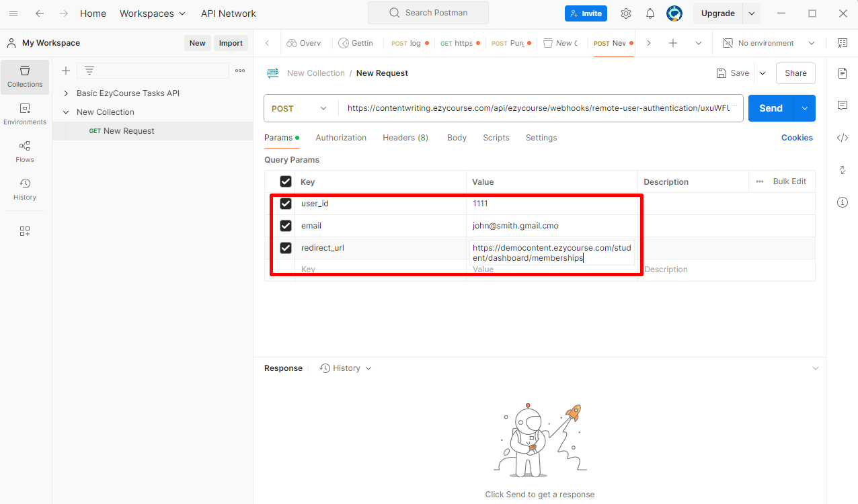The image size is (858, 504).
Task: Open the Environments sidebar panel
Action: [25, 114]
